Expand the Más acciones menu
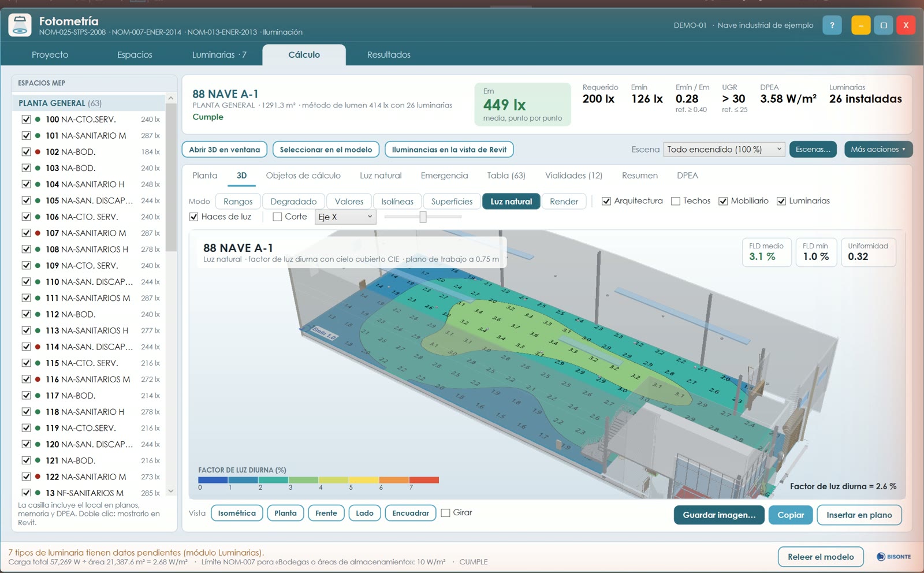This screenshot has width=924, height=573. coord(878,150)
